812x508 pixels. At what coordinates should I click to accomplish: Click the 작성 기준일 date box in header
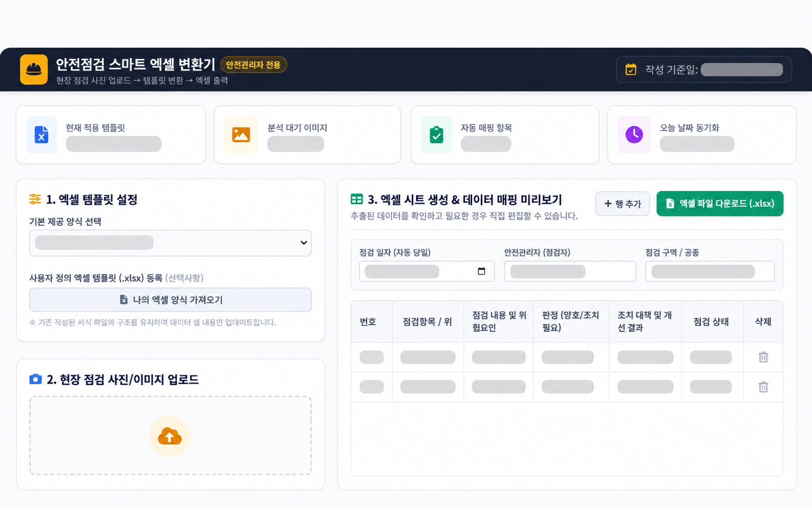click(704, 70)
